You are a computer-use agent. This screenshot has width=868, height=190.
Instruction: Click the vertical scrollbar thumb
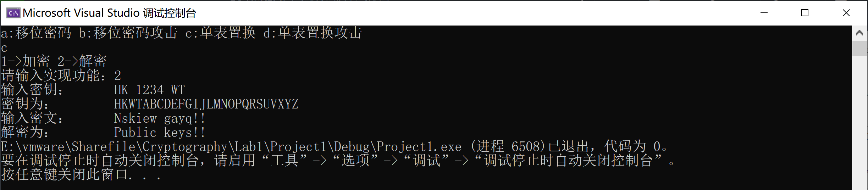[x=859, y=48]
